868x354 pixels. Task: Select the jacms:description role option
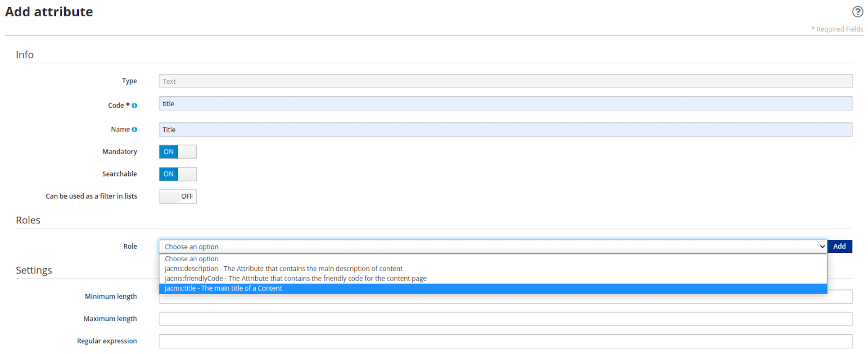[493, 269]
